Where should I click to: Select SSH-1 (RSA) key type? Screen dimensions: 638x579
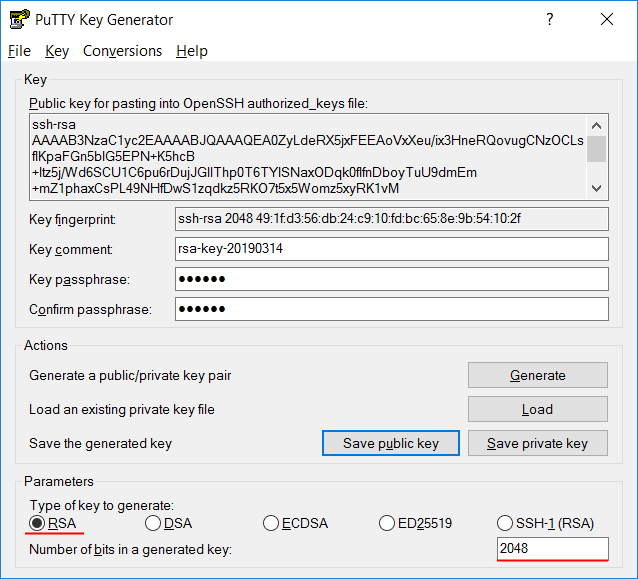(x=505, y=523)
